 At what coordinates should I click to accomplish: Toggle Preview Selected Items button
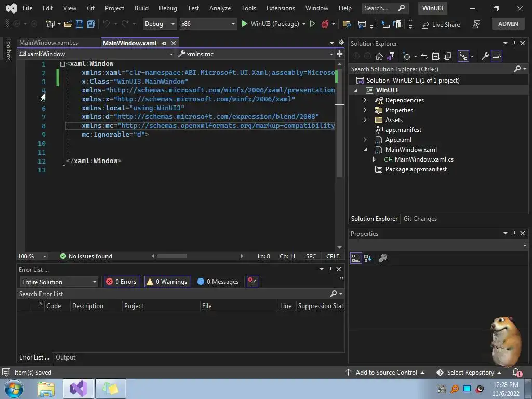[x=496, y=56]
